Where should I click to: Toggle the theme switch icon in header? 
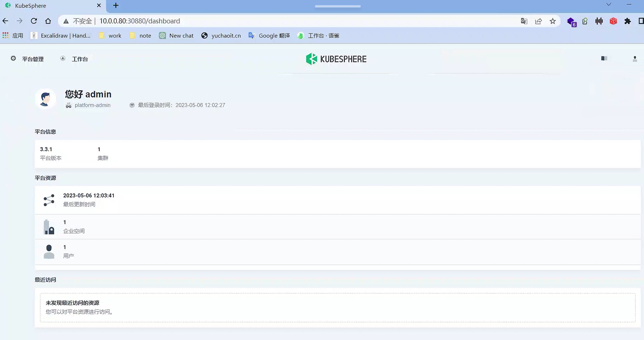pyautogui.click(x=604, y=58)
